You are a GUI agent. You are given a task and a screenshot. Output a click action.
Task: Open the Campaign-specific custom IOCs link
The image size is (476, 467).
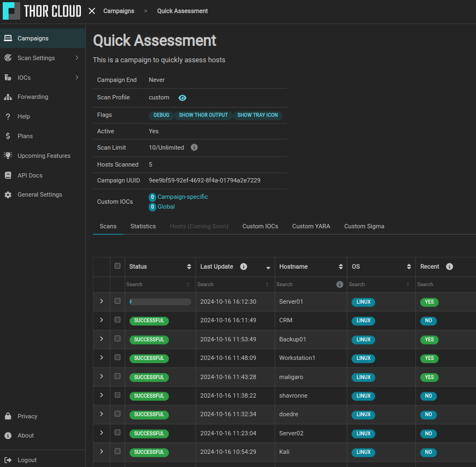[x=183, y=197]
